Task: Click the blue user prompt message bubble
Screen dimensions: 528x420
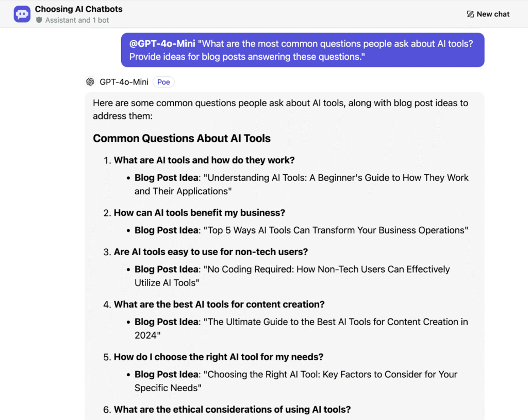Action: point(303,50)
